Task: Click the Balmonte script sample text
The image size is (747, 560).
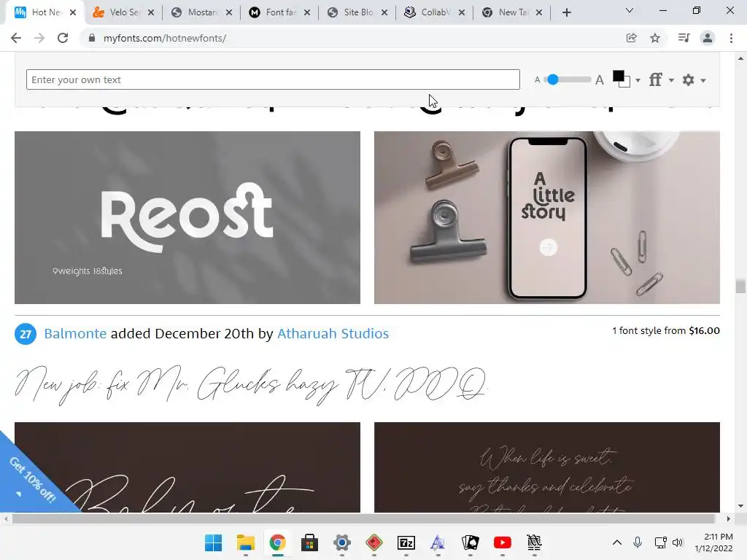Action: coord(251,384)
